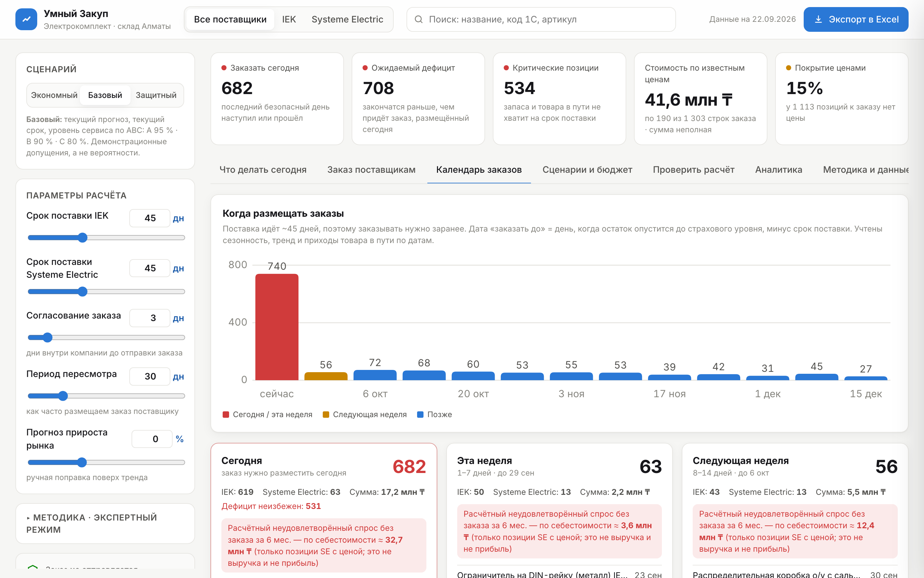Click the Сегодня 682 orders card
The height and width of the screenshot is (578, 924).
tap(324, 511)
